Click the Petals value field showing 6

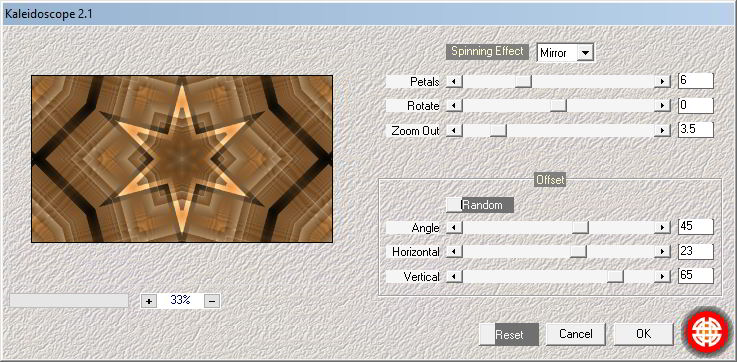[x=696, y=81]
